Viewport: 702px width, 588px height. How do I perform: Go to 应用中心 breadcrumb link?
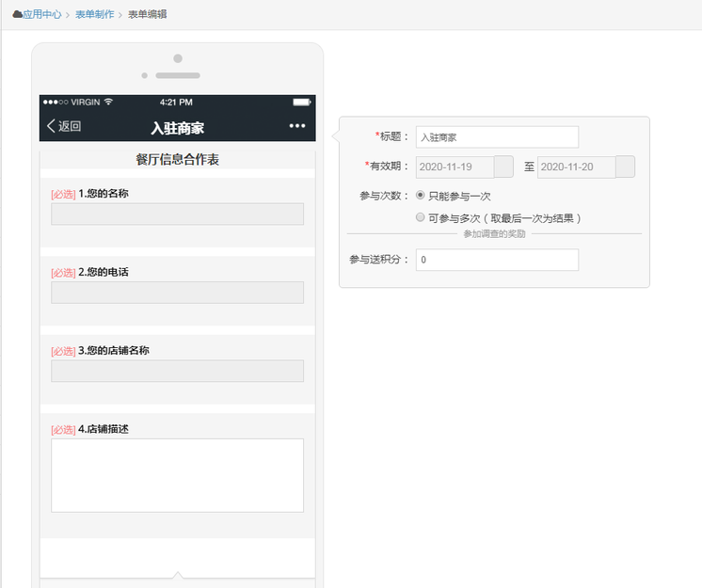42,14
